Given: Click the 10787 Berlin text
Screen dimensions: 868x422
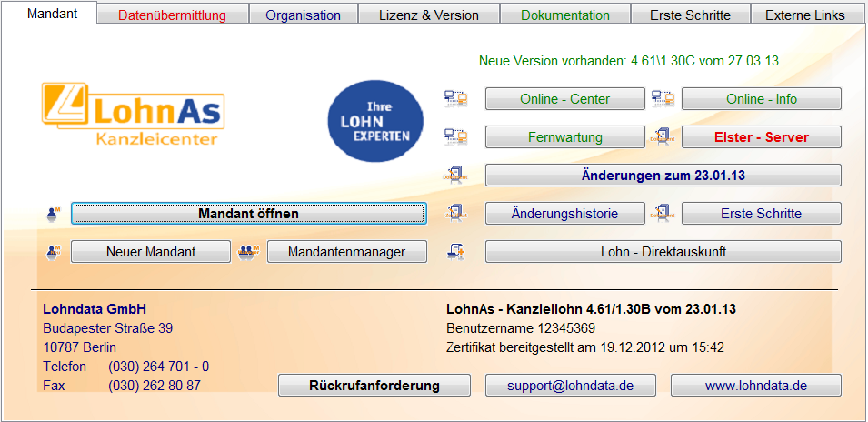Looking at the screenshot, I should pos(80,347).
